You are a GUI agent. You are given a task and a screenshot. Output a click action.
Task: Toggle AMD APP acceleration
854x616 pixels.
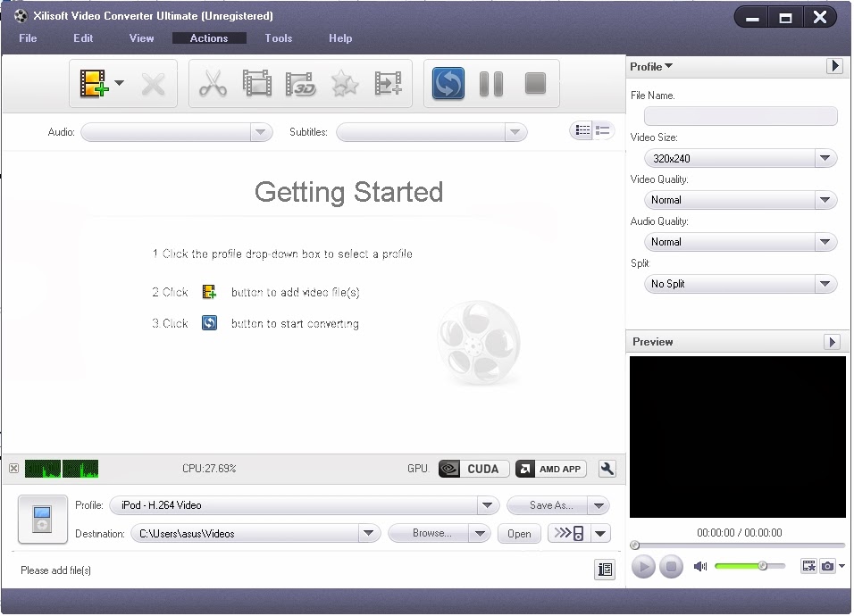(x=550, y=469)
